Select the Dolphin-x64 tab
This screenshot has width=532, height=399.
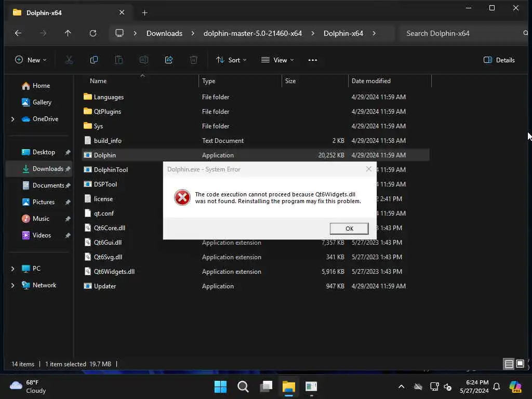(x=69, y=12)
